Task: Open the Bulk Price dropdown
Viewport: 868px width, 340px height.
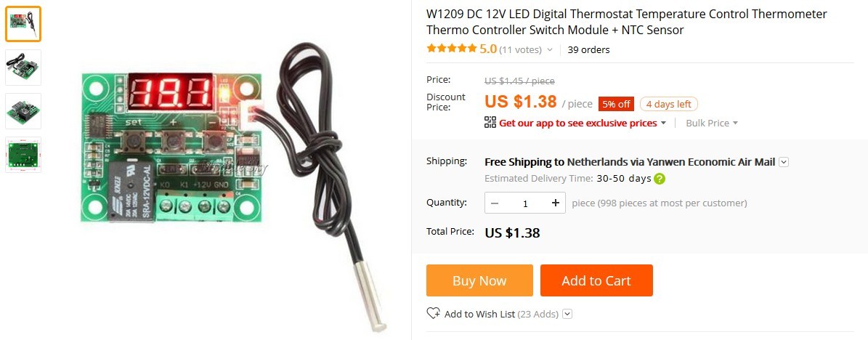Action: click(x=712, y=123)
